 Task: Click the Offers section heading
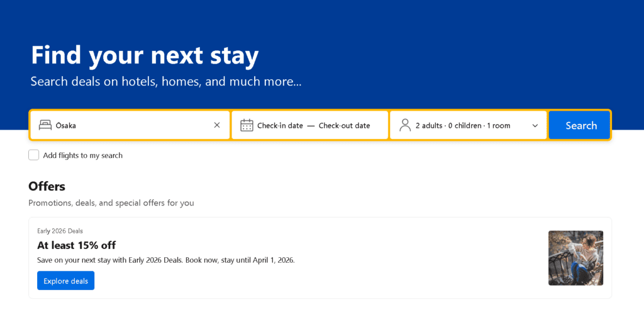[47, 186]
